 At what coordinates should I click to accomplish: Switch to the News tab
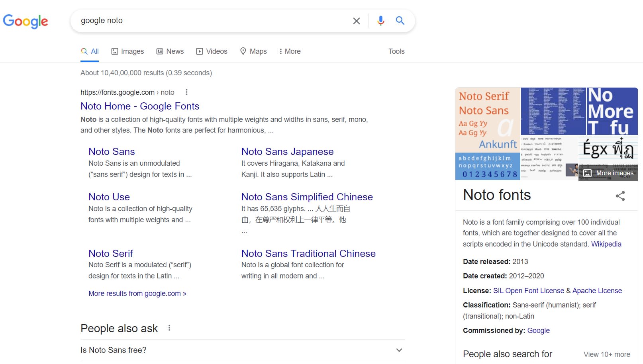click(x=170, y=51)
